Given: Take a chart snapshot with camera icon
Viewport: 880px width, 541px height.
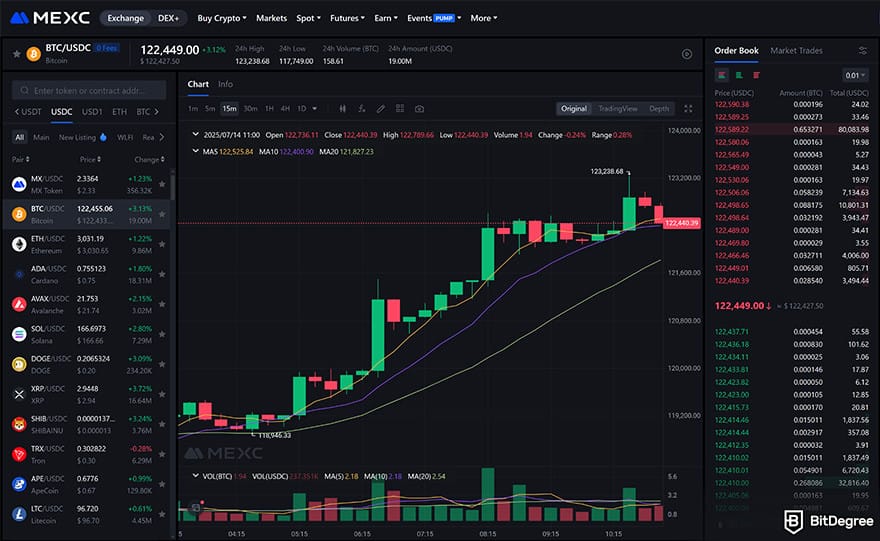Looking at the screenshot, I should (419, 109).
